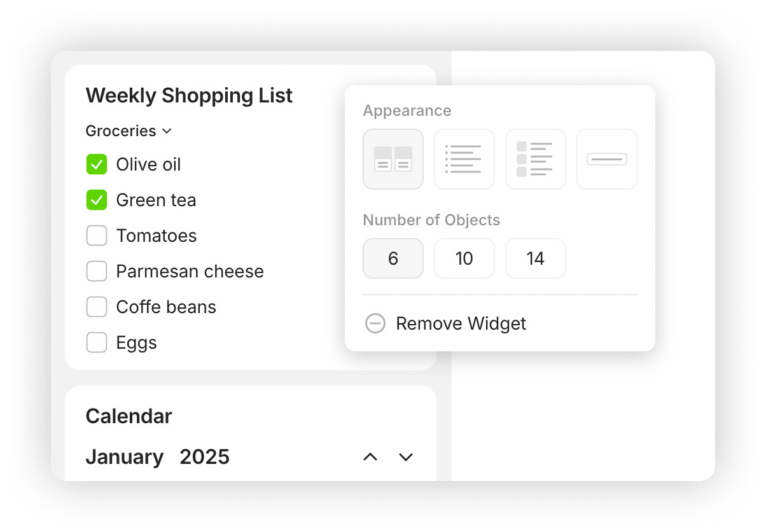Choose the bulleted list appearance icon

pyautogui.click(x=464, y=159)
